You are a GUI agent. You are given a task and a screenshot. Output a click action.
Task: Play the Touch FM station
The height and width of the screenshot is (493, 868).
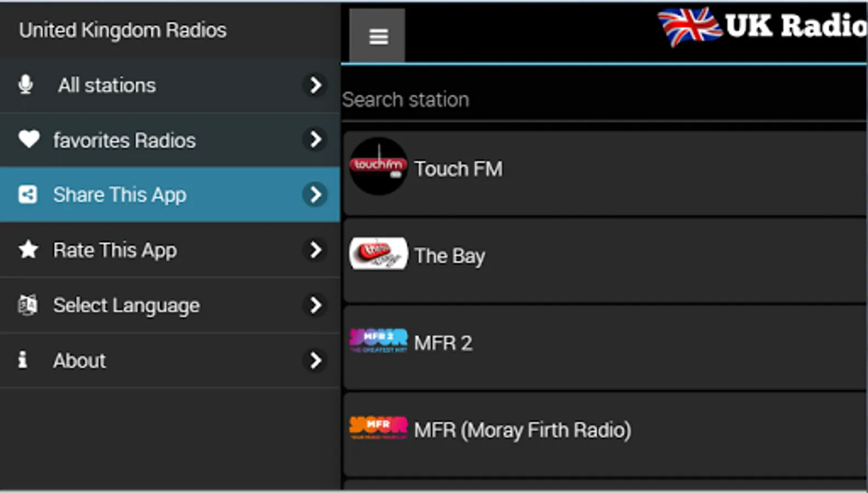pyautogui.click(x=605, y=173)
